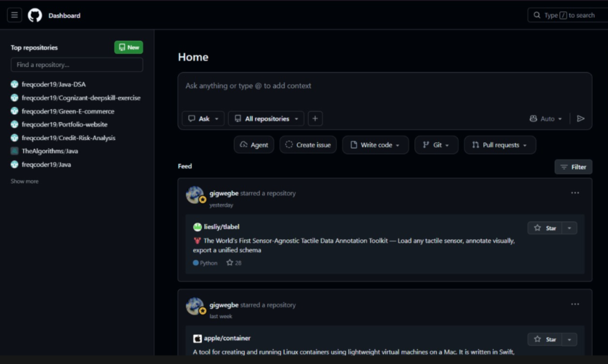The height and width of the screenshot is (364, 608).
Task: Click the 28 stars count
Action: [x=234, y=263]
